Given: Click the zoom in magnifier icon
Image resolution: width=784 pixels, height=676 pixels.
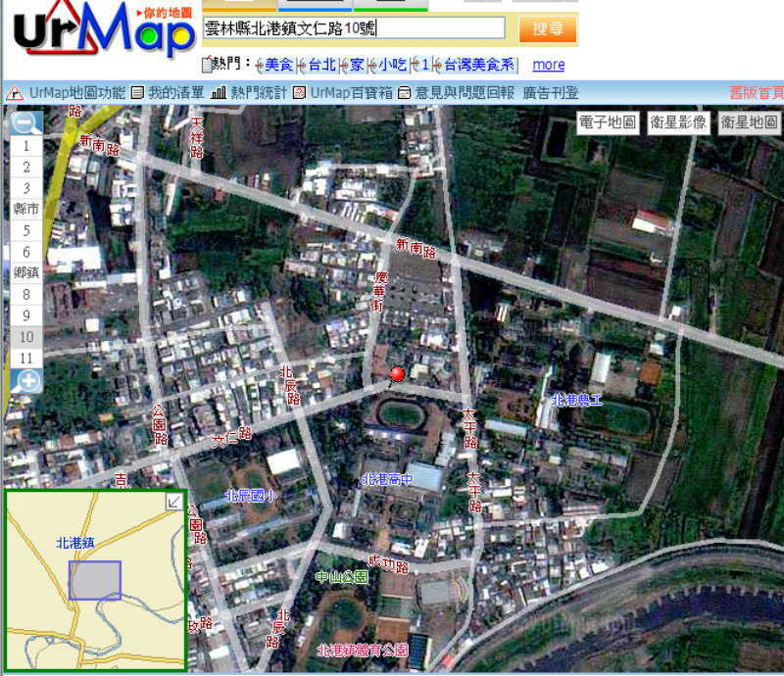Looking at the screenshot, I should click(x=26, y=381).
